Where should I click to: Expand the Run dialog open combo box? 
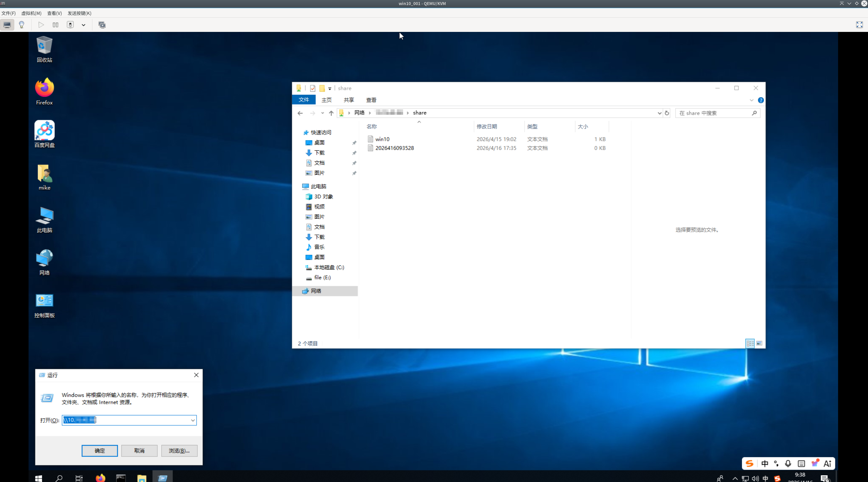click(193, 420)
